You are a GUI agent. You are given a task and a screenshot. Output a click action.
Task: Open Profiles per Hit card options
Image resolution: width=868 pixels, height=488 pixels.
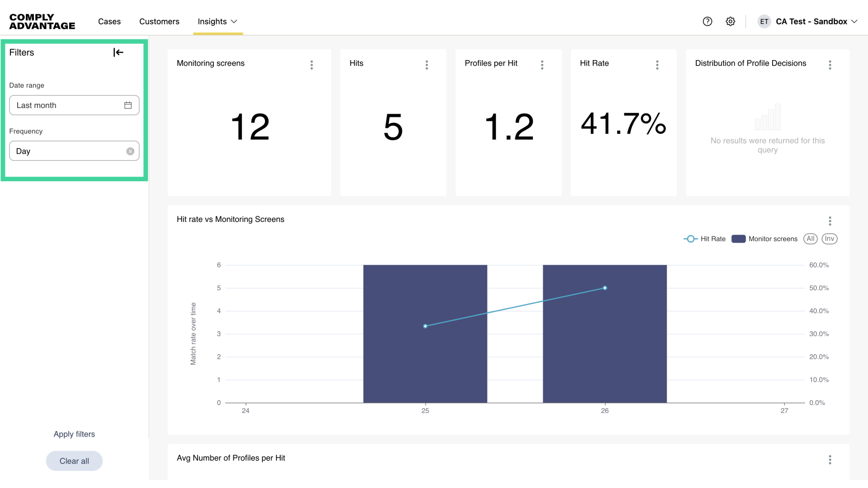click(x=542, y=65)
